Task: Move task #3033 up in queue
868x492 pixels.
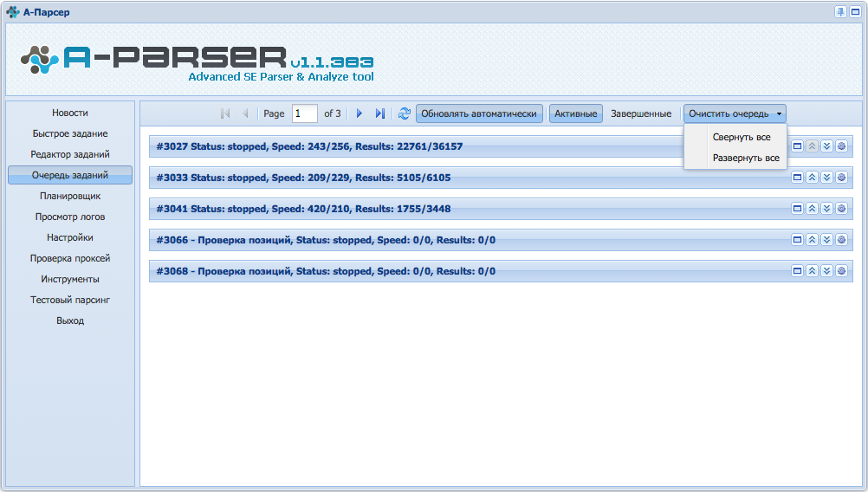Action: (812, 178)
